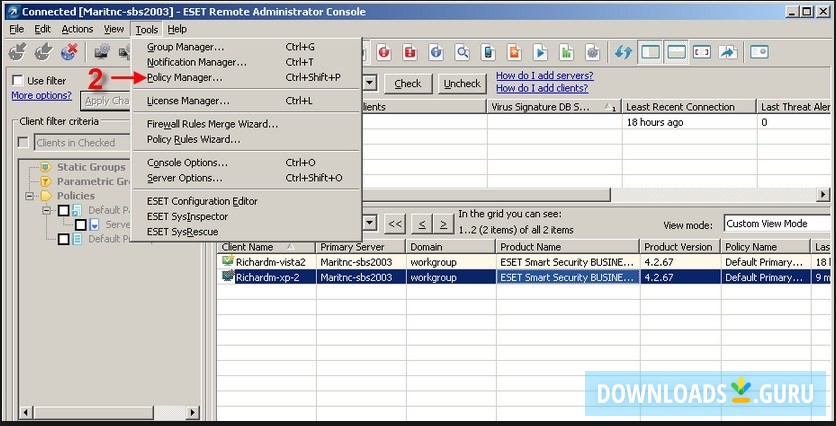Click upper pane scrollbar right arrow
This screenshot has width=836, height=426.
pos(824,195)
